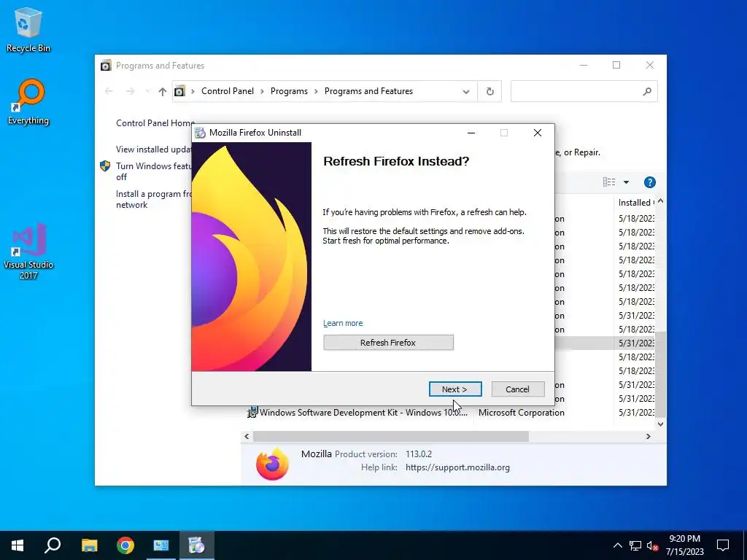Open Programs and Features help icon
The image size is (747, 560).
(649, 182)
